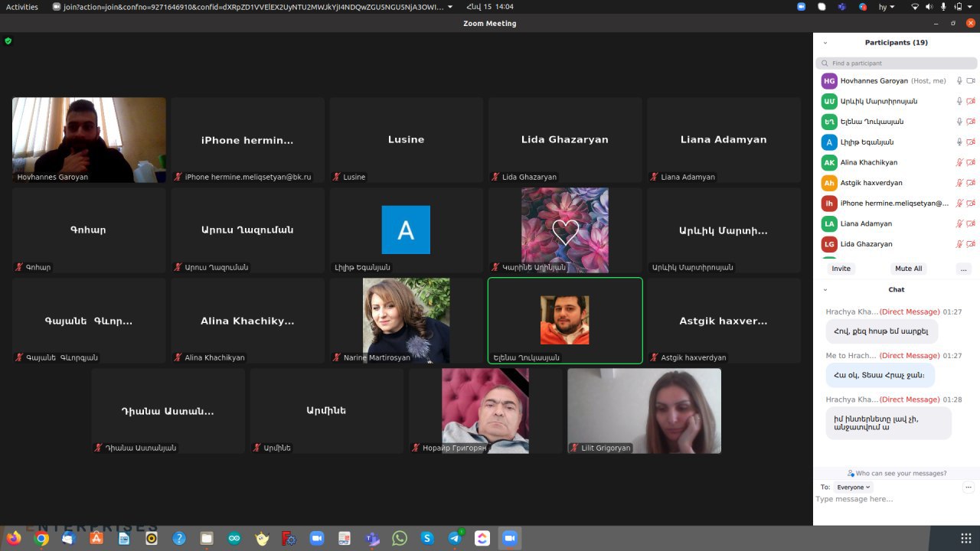The width and height of the screenshot is (980, 551).
Task: Open participants '...' more options menu
Action: coord(963,269)
